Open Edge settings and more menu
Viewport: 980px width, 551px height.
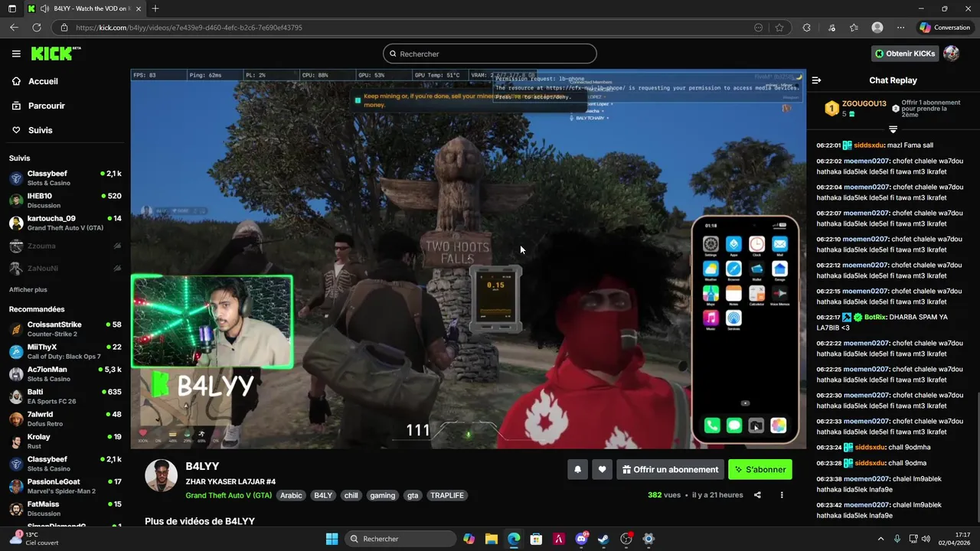900,28
